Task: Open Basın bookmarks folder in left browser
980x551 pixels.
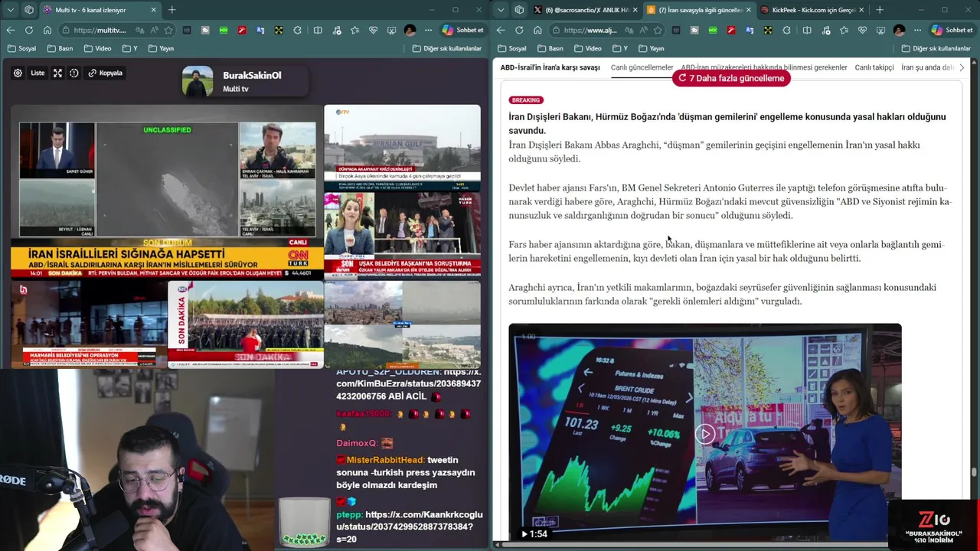Action: coord(60,48)
